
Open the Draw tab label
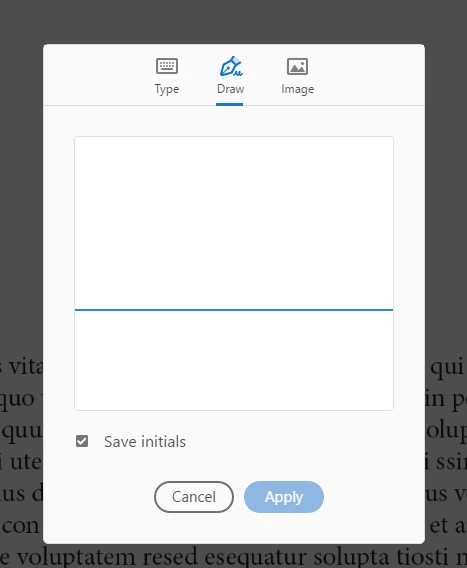(230, 89)
